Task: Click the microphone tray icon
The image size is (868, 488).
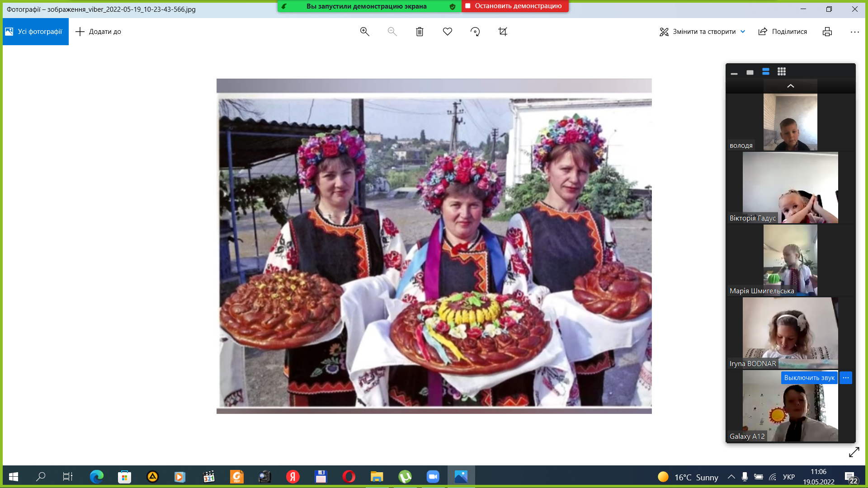Action: [x=745, y=477]
